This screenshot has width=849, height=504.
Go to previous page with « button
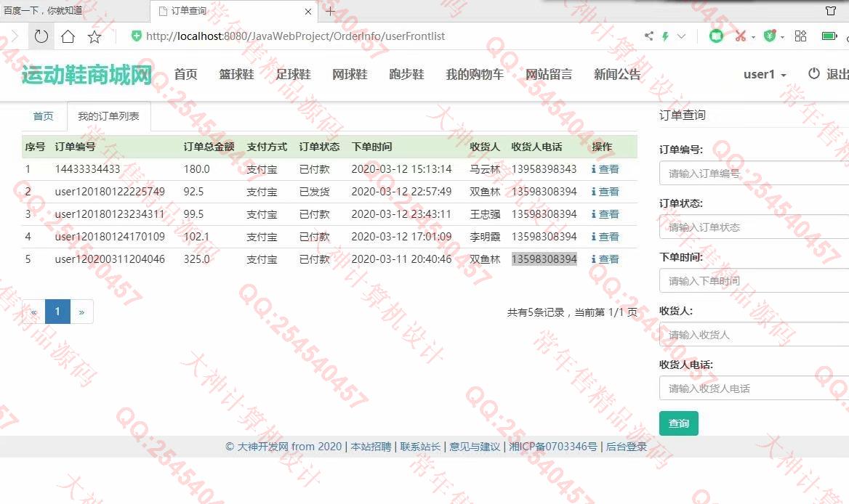(x=33, y=312)
